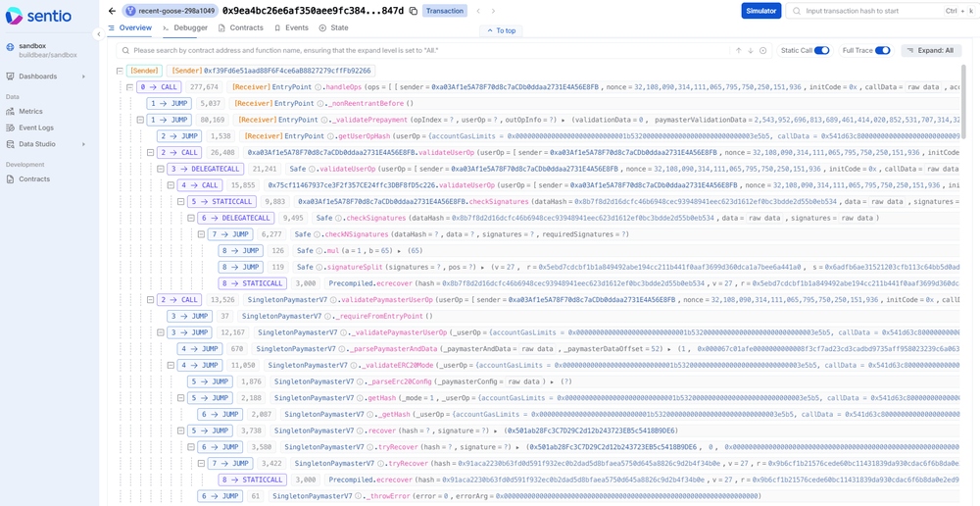Switch to the Debugger tab
This screenshot has height=506, width=980.
pyautogui.click(x=185, y=28)
